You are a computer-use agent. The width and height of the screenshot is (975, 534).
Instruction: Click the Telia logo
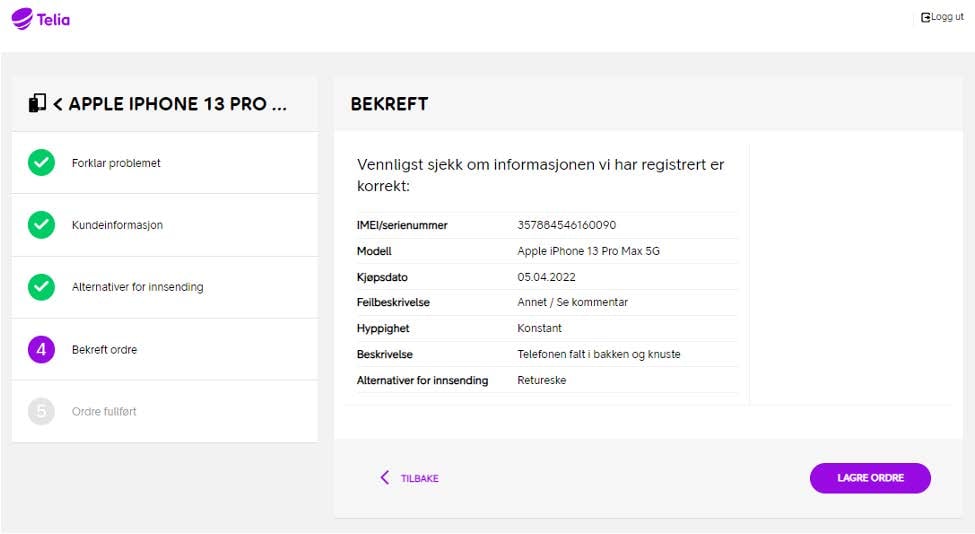tap(40, 19)
